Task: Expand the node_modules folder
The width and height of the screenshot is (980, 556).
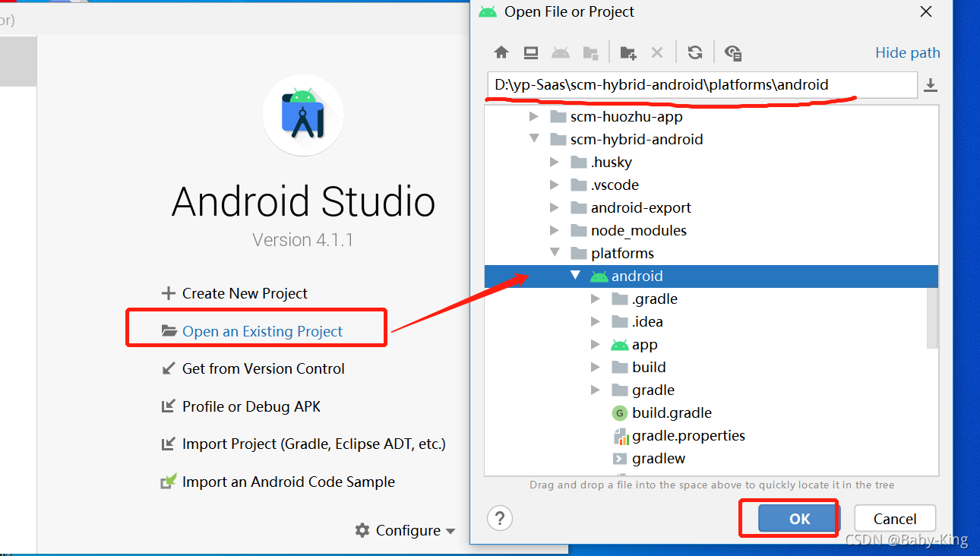Action: pyautogui.click(x=555, y=230)
